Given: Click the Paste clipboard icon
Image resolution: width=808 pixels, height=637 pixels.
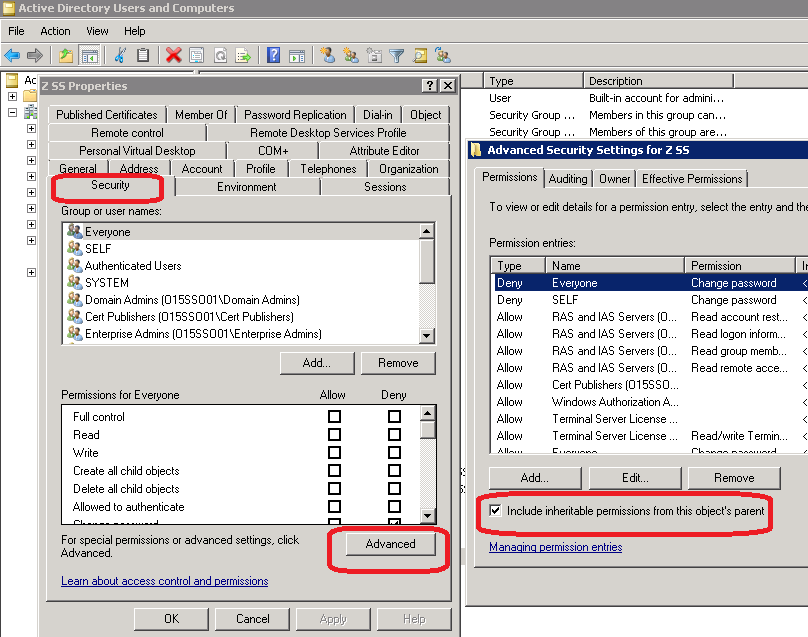Looking at the screenshot, I should pyautogui.click(x=143, y=55).
